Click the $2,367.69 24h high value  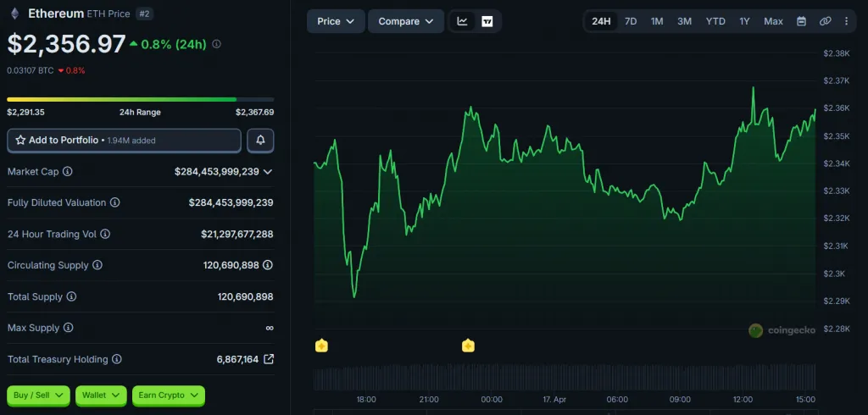(x=254, y=113)
